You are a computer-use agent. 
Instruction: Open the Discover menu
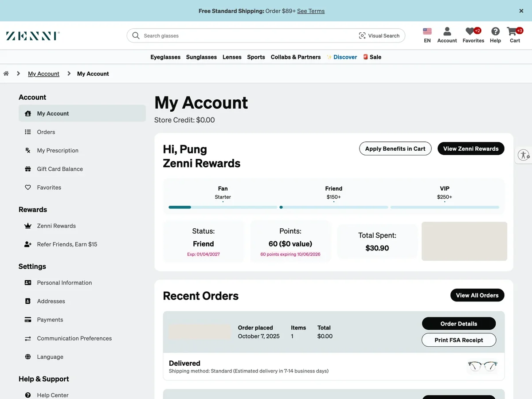342,57
